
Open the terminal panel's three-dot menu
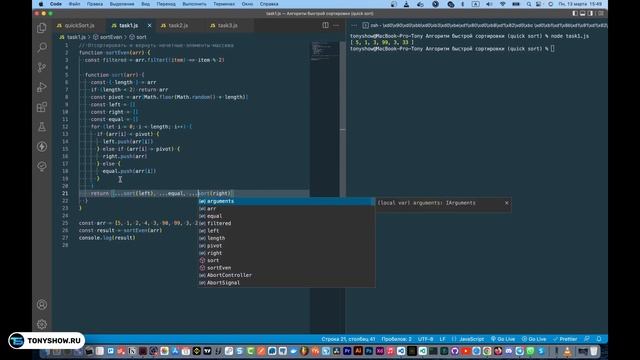(354, 25)
